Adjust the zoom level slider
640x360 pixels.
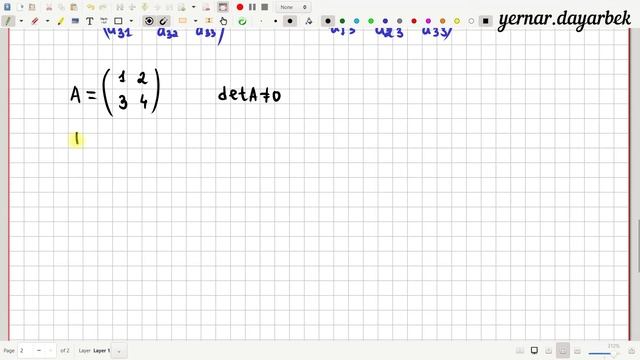[604, 353]
